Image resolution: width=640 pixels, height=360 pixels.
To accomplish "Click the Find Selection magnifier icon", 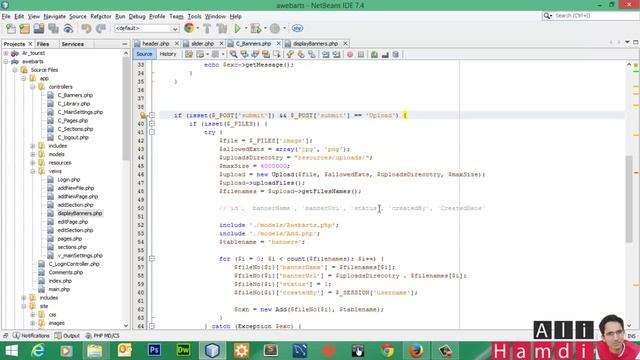I will (233, 54).
